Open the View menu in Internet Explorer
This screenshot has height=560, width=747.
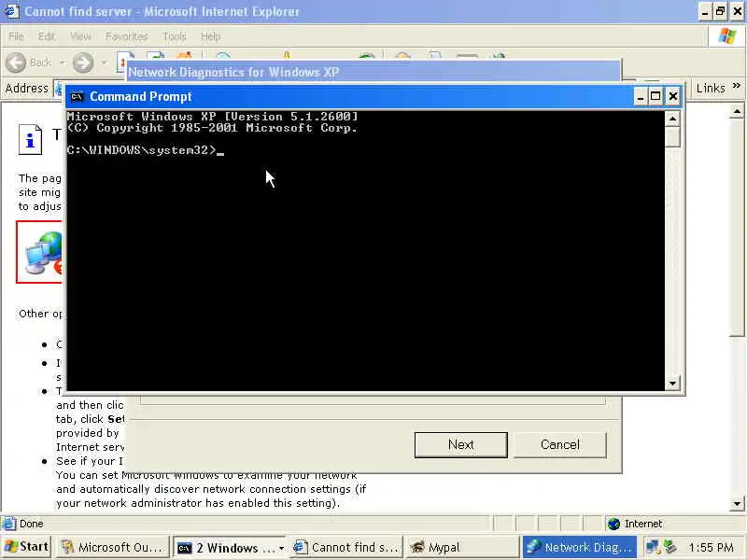tap(80, 36)
